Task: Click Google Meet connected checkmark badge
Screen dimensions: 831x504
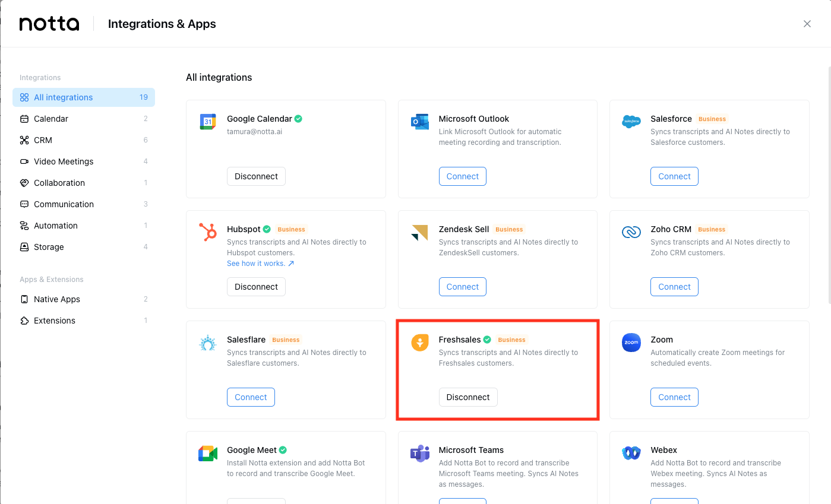Action: [x=283, y=450]
